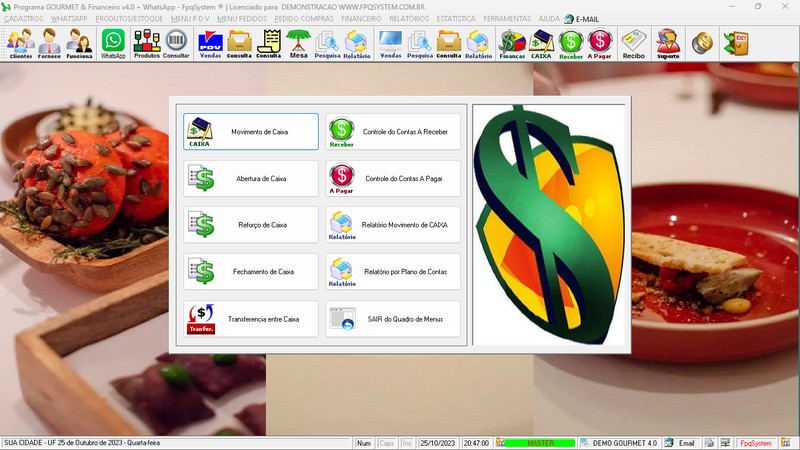Launch the WhatsApp toolbar icon
Viewport: 800px width, 450px height.
113,43
